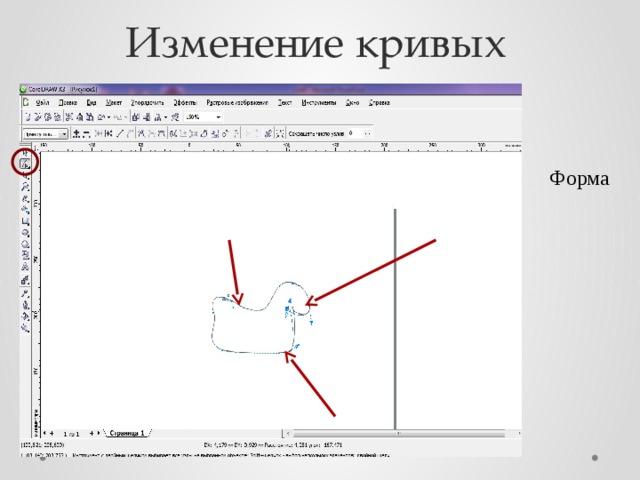This screenshot has width=640, height=480.
Task: Open the Fill tool flyout
Action: pos(25,316)
